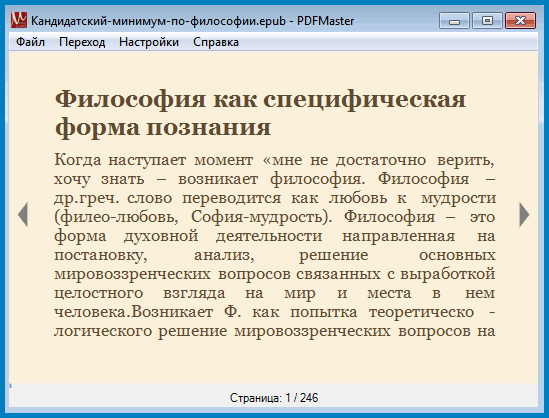Open the Настройки menu
The height and width of the screenshot is (418, 549).
pyautogui.click(x=149, y=42)
